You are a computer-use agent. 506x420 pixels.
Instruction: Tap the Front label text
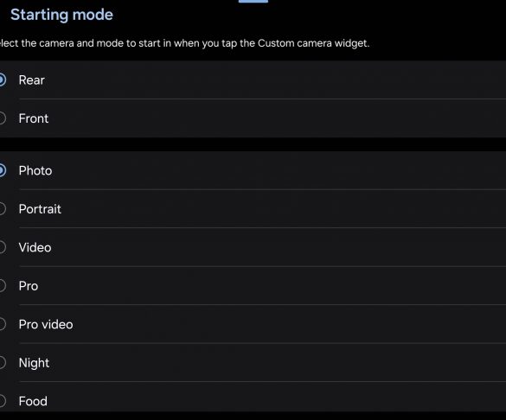[x=34, y=118]
